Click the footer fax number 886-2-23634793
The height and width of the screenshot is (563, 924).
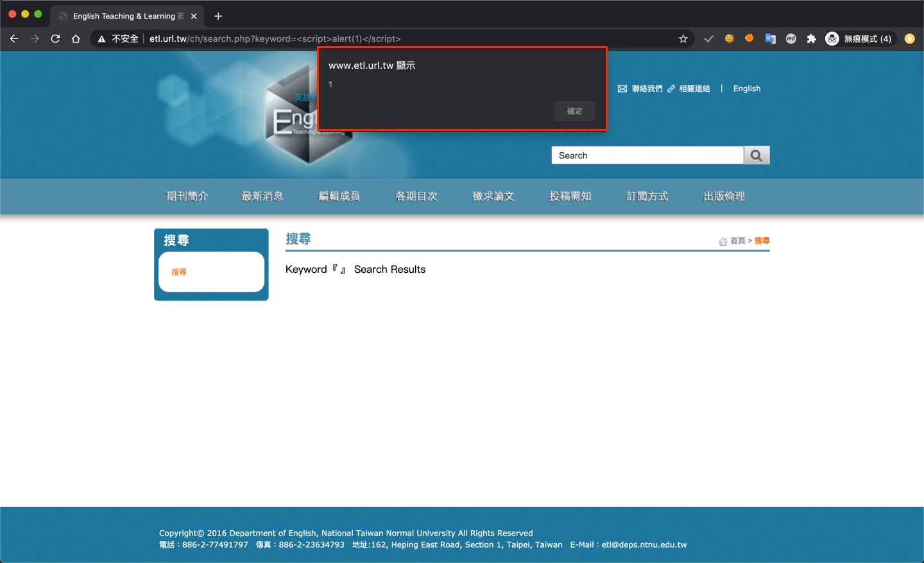point(311,545)
